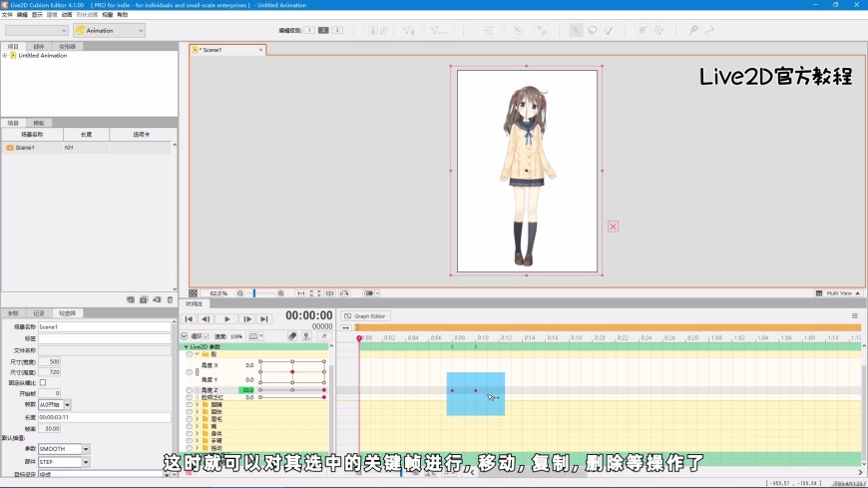Image resolution: width=868 pixels, height=488 pixels.
Task: Select the lasso selection tool in toolbar
Action: click(x=593, y=31)
